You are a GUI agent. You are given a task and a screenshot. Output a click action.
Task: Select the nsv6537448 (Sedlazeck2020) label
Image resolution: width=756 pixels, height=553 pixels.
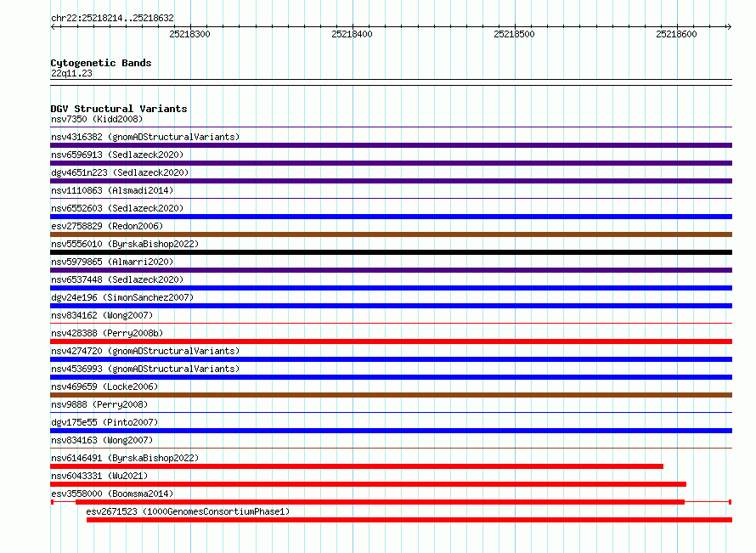pos(117,279)
